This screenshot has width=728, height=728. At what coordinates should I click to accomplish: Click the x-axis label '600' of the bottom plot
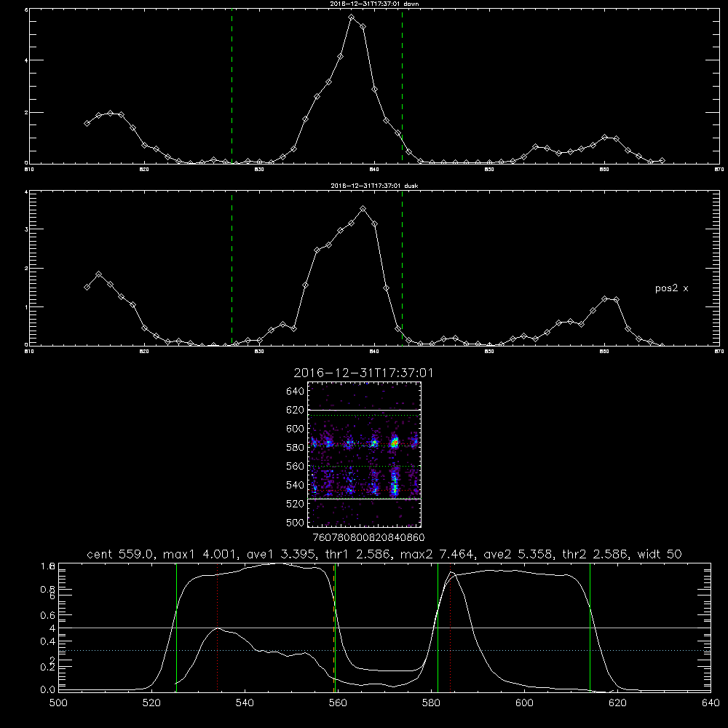(525, 703)
